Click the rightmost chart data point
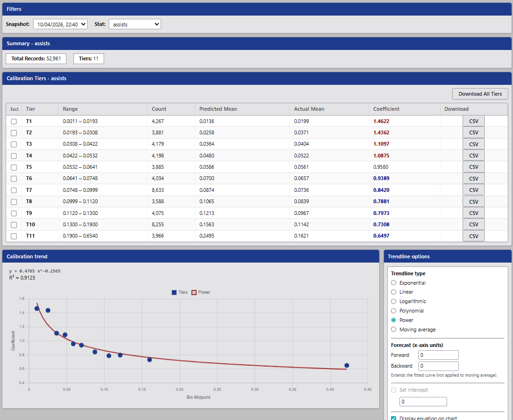This screenshot has width=513, height=420. [347, 365]
